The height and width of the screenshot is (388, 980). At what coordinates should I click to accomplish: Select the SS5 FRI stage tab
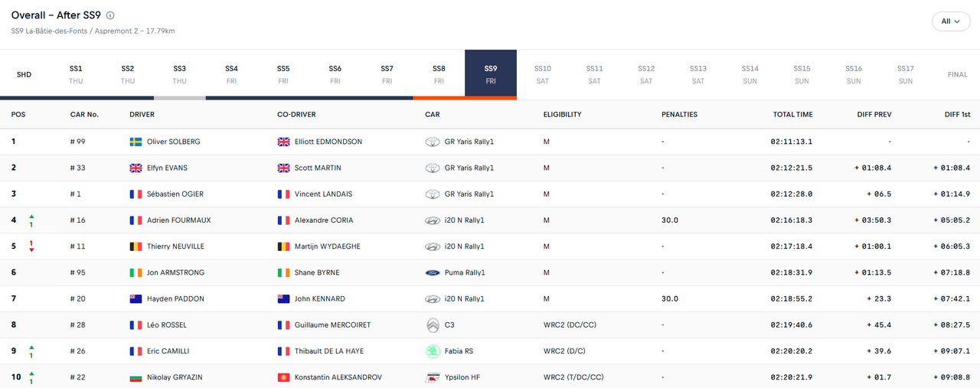283,75
